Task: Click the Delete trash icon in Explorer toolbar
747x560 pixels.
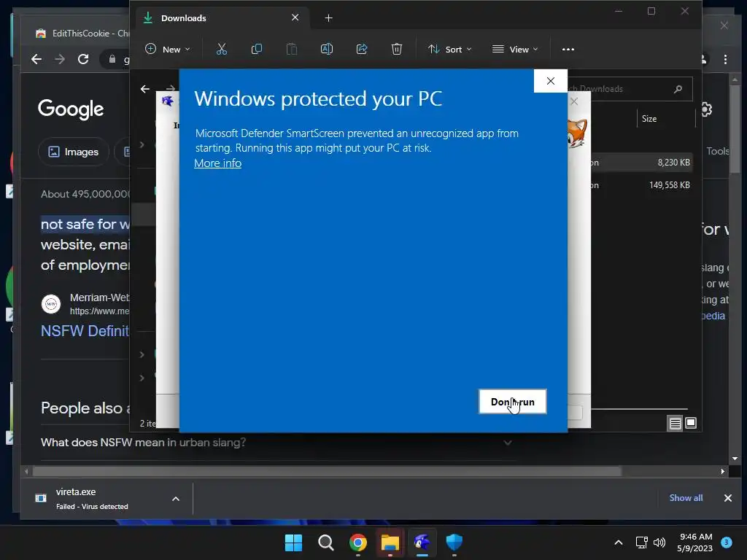Action: pyautogui.click(x=397, y=49)
